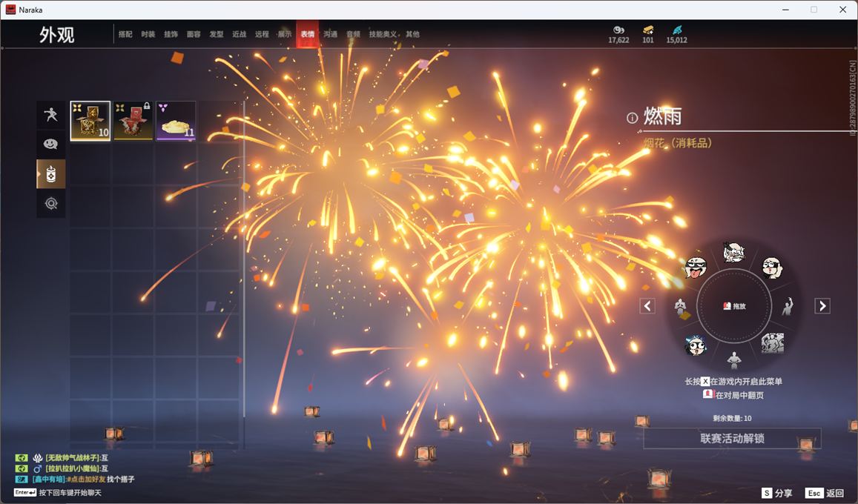
Task: Click the 烟花 (消耗品) item type label
Action: pyautogui.click(x=677, y=142)
